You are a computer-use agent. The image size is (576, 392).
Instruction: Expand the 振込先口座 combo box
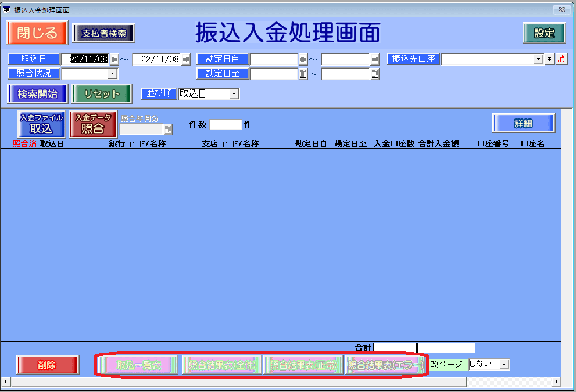[538, 59]
